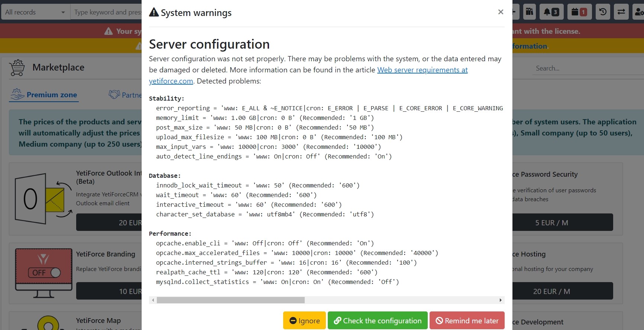This screenshot has height=330, width=644.
Task: Open the All records dropdown
Action: coord(35,12)
